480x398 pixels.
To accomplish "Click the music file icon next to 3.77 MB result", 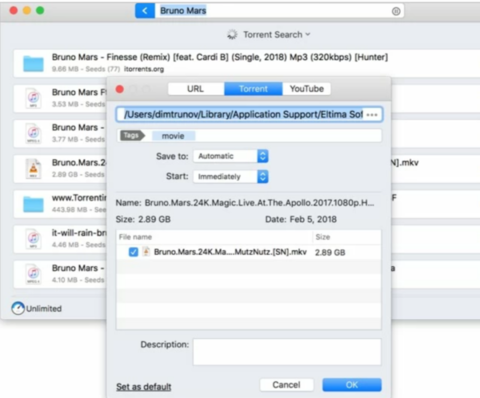I will pos(33,134).
